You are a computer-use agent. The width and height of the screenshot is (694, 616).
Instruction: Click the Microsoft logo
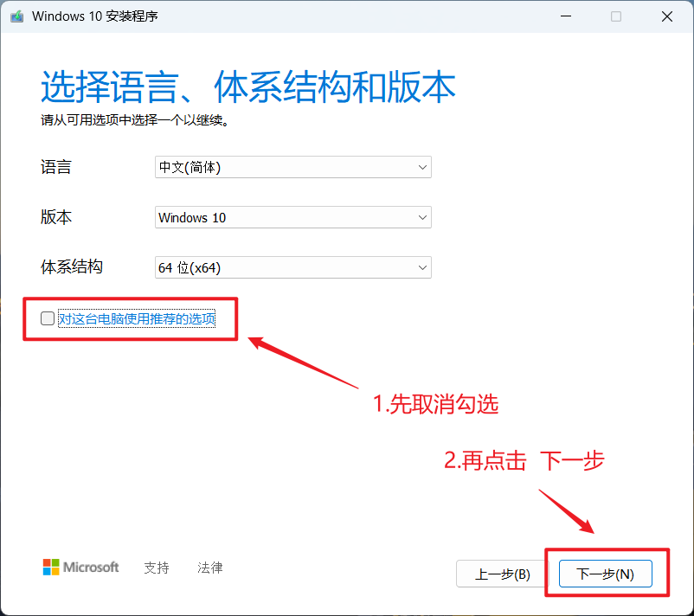coord(80,567)
